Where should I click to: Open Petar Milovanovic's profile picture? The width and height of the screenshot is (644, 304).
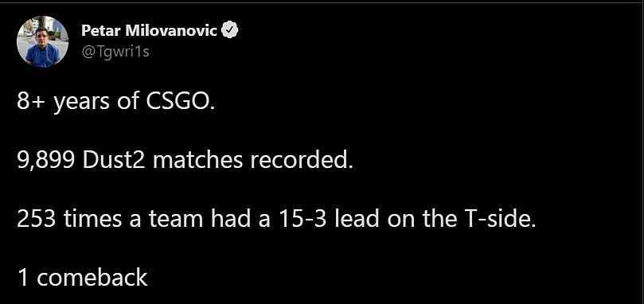[x=42, y=42]
